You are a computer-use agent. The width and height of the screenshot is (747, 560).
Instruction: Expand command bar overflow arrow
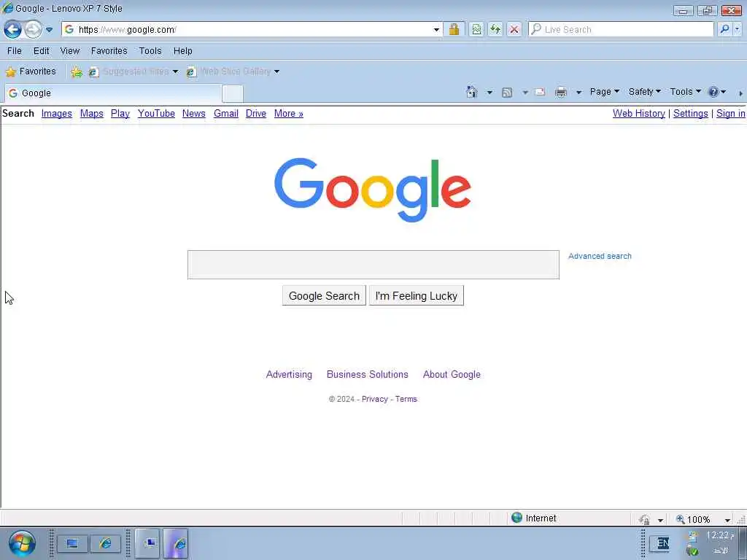pyautogui.click(x=741, y=93)
